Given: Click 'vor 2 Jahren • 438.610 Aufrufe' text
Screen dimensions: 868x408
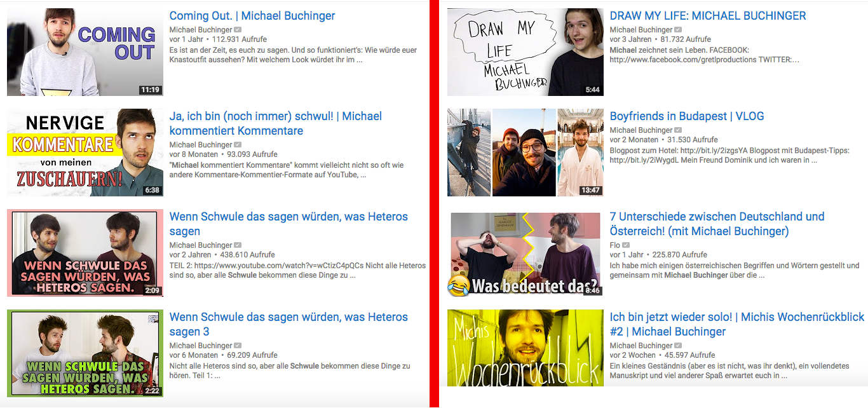Looking at the screenshot, I should tap(222, 255).
